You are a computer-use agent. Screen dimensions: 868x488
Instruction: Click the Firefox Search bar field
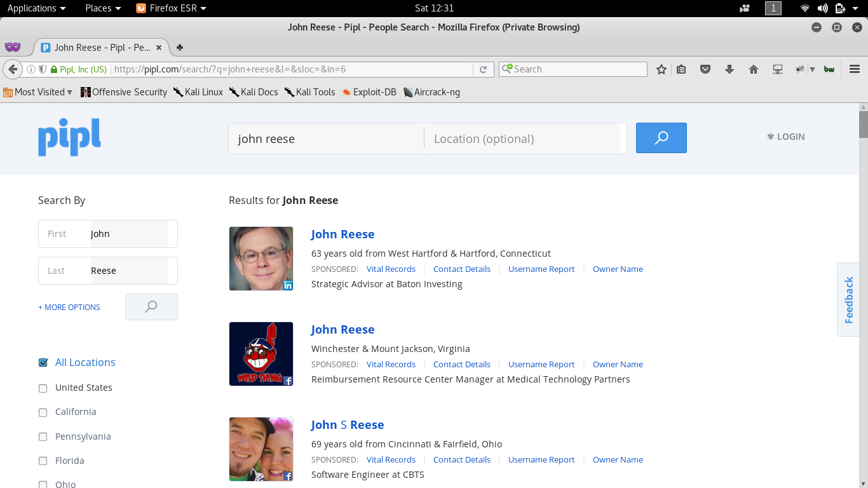(x=573, y=69)
